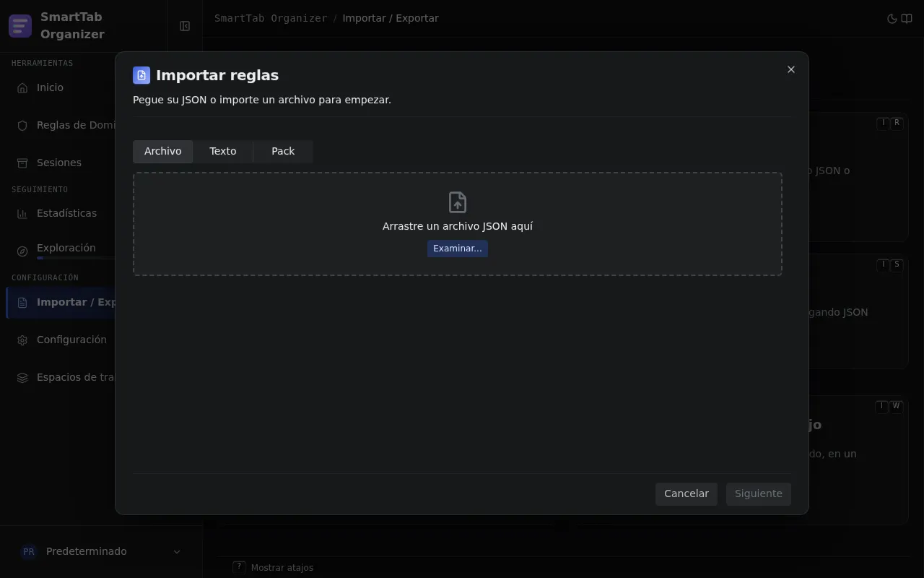The width and height of the screenshot is (924, 578).
Task: Click the HERRAMIENTAS section label
Action: pos(43,63)
